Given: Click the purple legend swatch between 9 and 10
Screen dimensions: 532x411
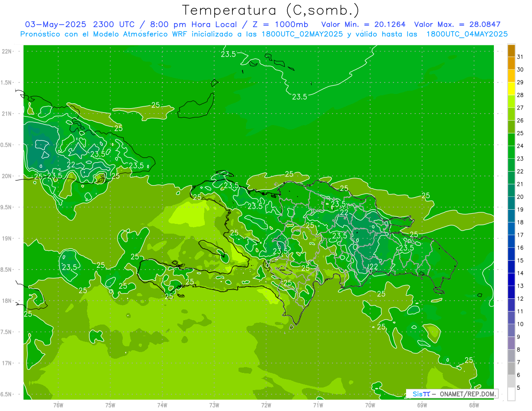Looking at the screenshot, I should [511, 331].
